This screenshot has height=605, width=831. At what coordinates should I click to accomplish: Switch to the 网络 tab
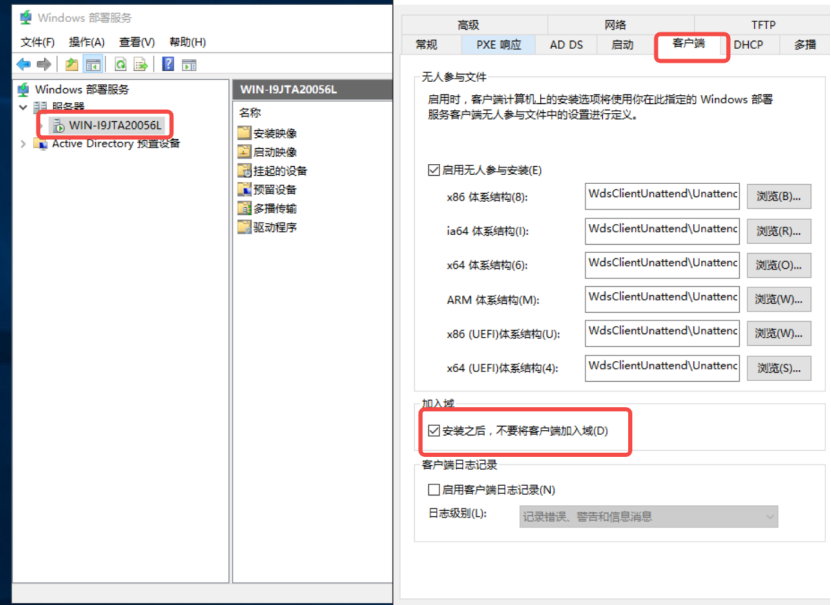(x=621, y=24)
